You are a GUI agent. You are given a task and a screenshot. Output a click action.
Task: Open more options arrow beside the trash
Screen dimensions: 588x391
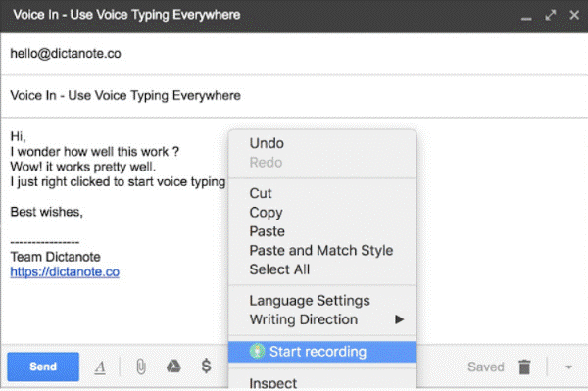(x=568, y=367)
